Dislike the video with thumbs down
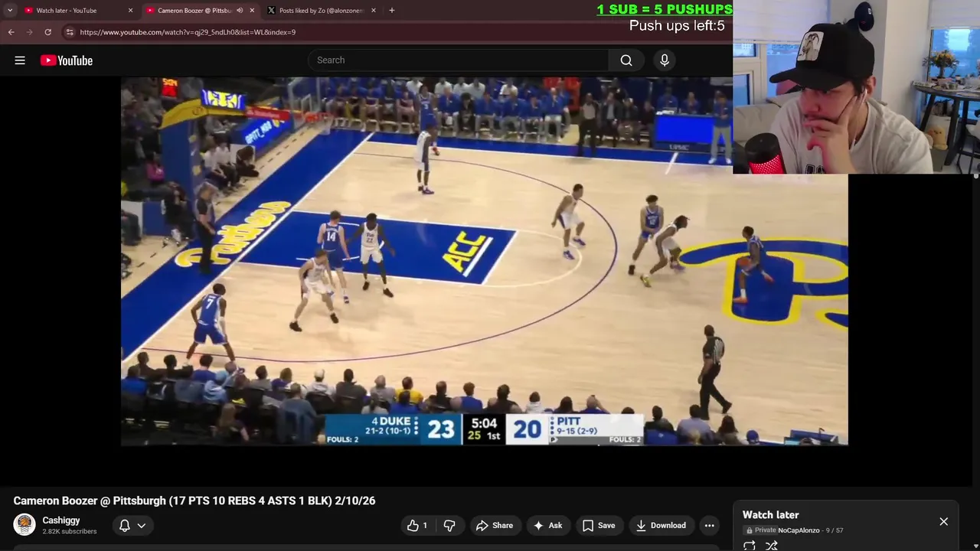This screenshot has height=551, width=980. click(x=449, y=525)
